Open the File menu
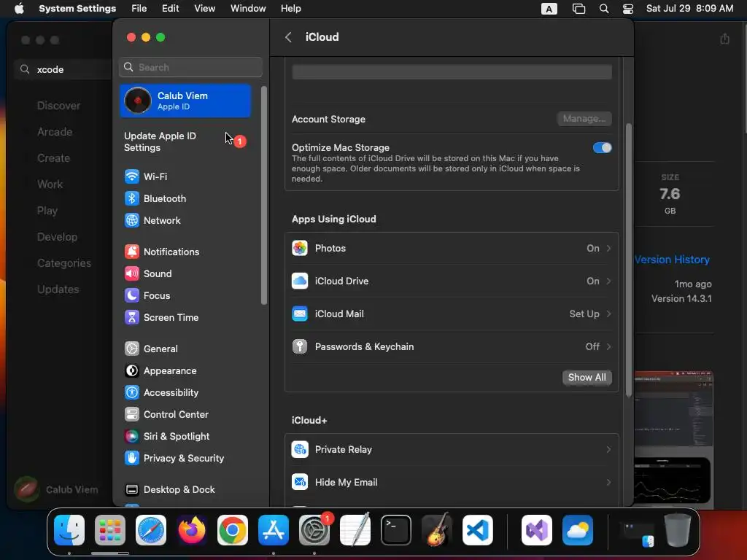 pos(139,9)
